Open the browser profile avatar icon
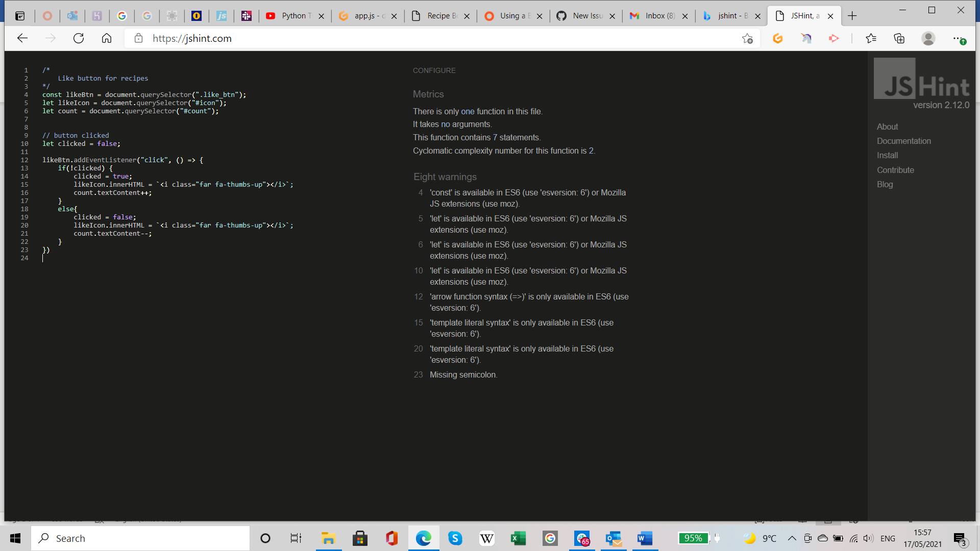 [928, 38]
